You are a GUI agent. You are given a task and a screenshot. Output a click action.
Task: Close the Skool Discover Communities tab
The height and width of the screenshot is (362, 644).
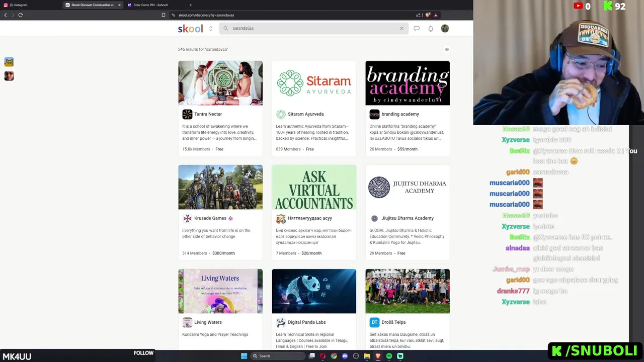[x=119, y=5]
